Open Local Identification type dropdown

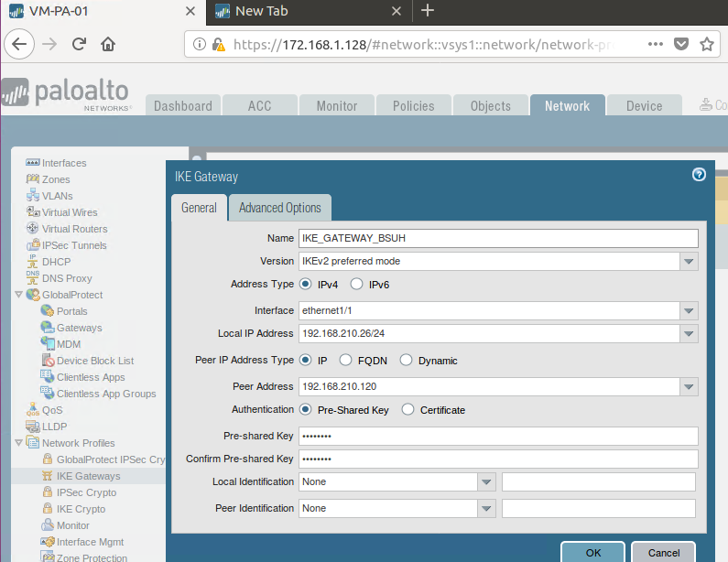pos(485,482)
